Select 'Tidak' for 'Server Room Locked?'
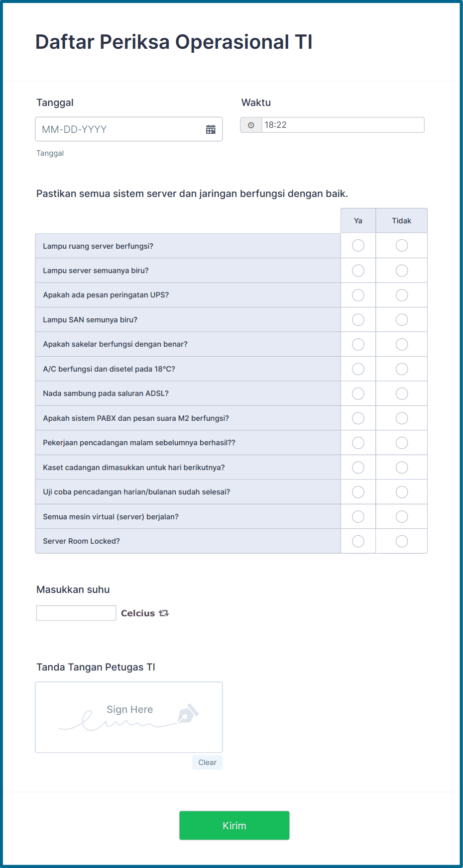This screenshot has height=868, width=463. 401,541
